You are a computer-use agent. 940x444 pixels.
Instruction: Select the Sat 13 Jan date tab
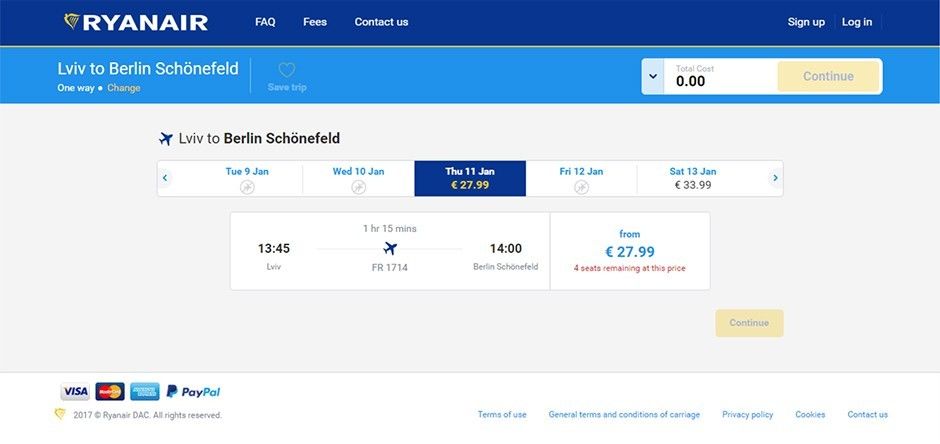click(x=692, y=178)
